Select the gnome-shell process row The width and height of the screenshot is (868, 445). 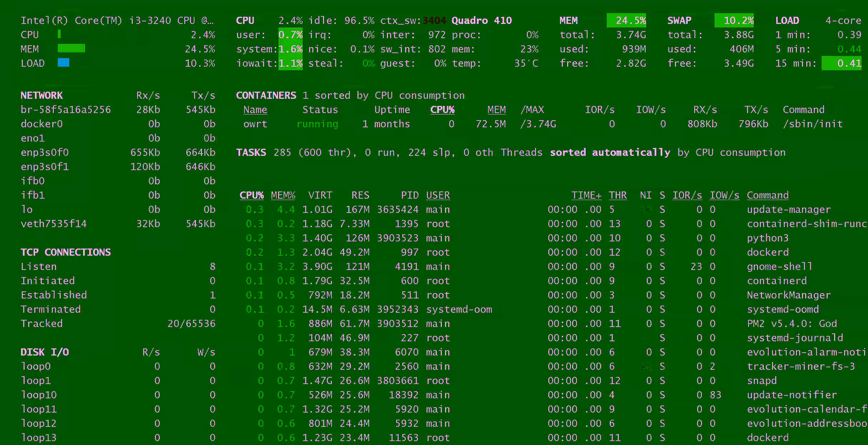pyautogui.click(x=779, y=267)
